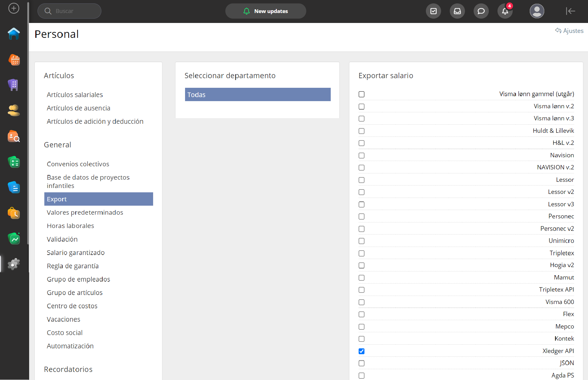Uncheck the Xledger API checkbox
588x380 pixels.
tap(361, 351)
